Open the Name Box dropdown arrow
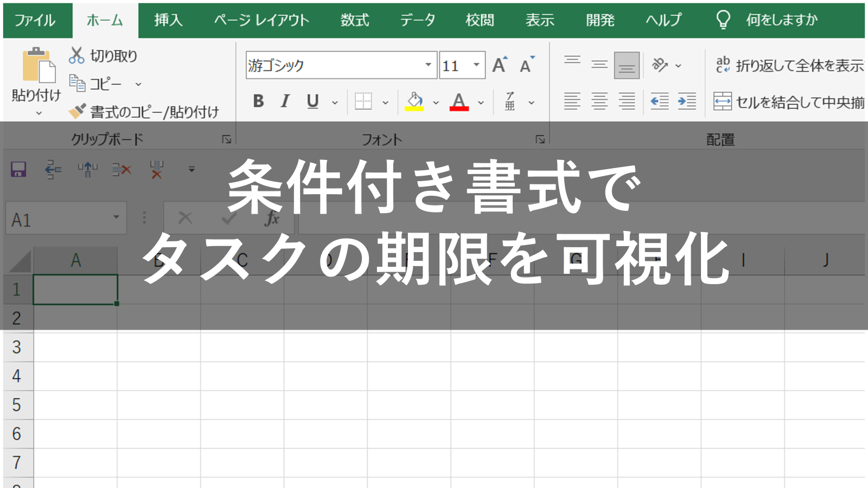This screenshot has width=868, height=488. (x=116, y=218)
